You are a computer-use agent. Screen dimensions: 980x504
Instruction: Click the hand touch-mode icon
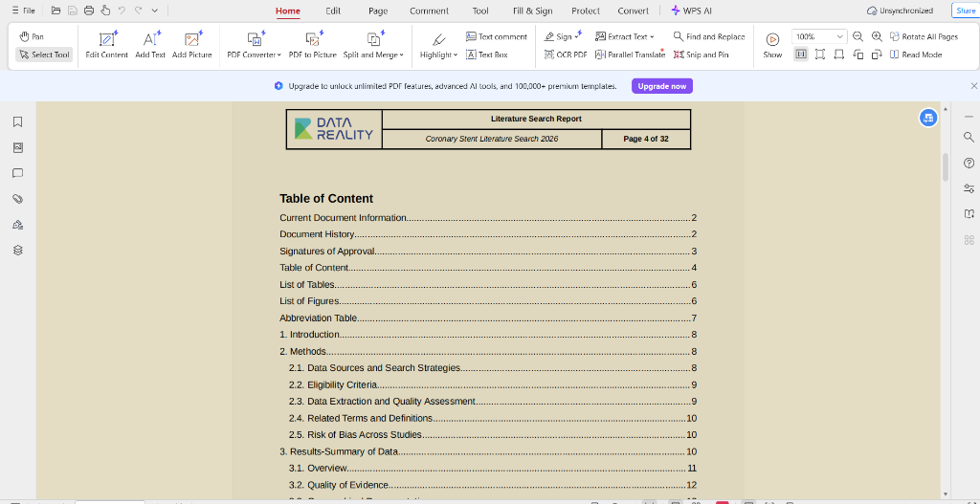[105, 11]
